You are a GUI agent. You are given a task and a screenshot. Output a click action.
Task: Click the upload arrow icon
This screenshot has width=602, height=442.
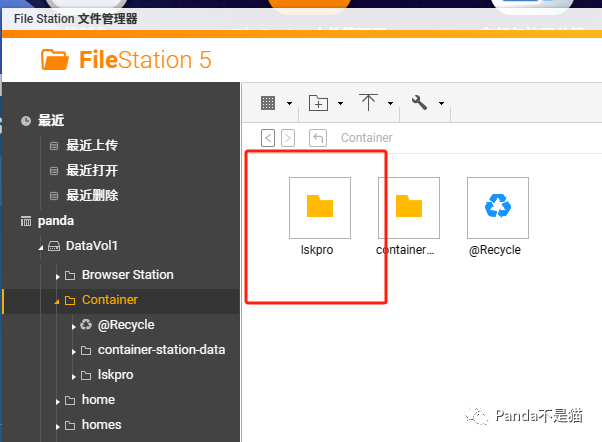[x=369, y=102]
